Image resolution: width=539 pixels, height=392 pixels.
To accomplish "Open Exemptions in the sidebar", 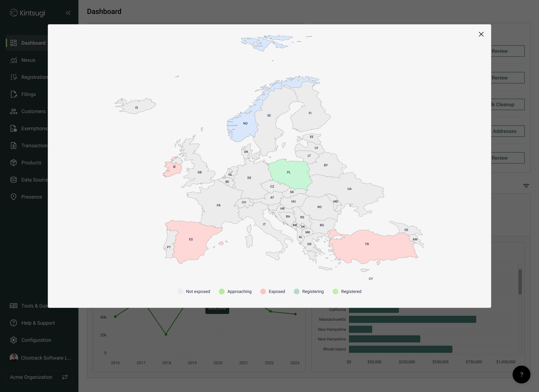I will point(34,128).
